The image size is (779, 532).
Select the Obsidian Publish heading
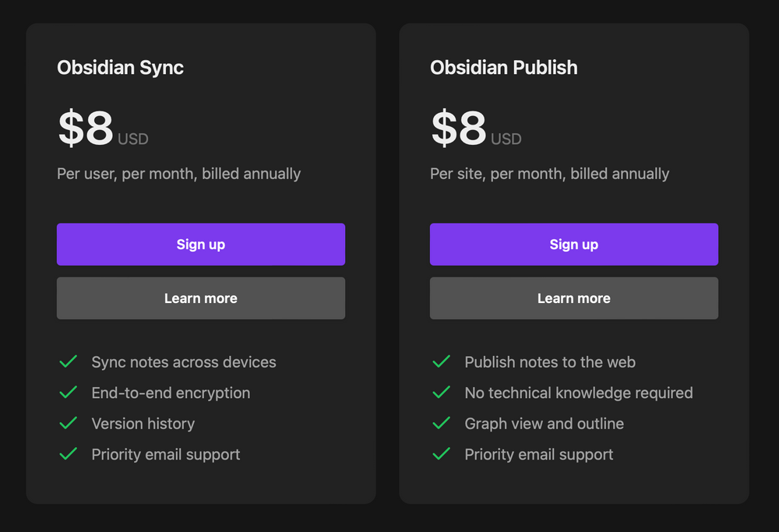click(x=503, y=68)
